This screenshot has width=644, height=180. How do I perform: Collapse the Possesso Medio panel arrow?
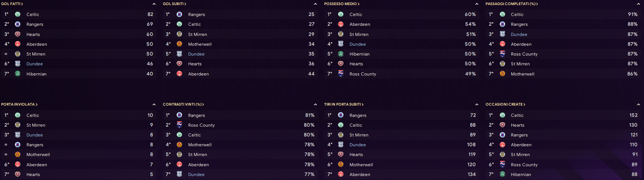pyautogui.click(x=476, y=4)
